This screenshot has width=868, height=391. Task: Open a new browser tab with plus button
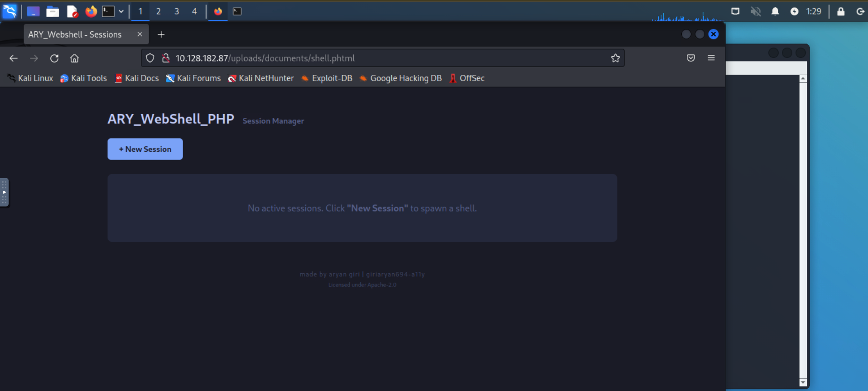(x=161, y=34)
